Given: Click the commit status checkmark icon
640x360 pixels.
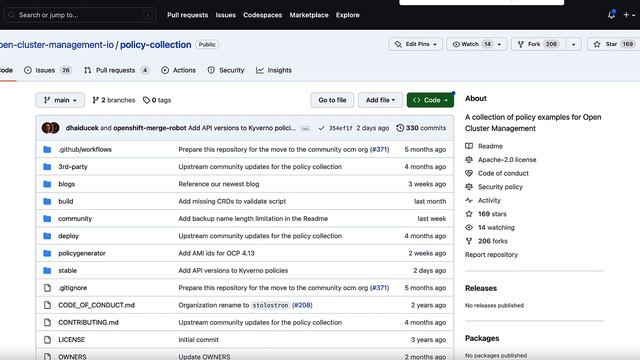Looking at the screenshot, I should [322, 128].
